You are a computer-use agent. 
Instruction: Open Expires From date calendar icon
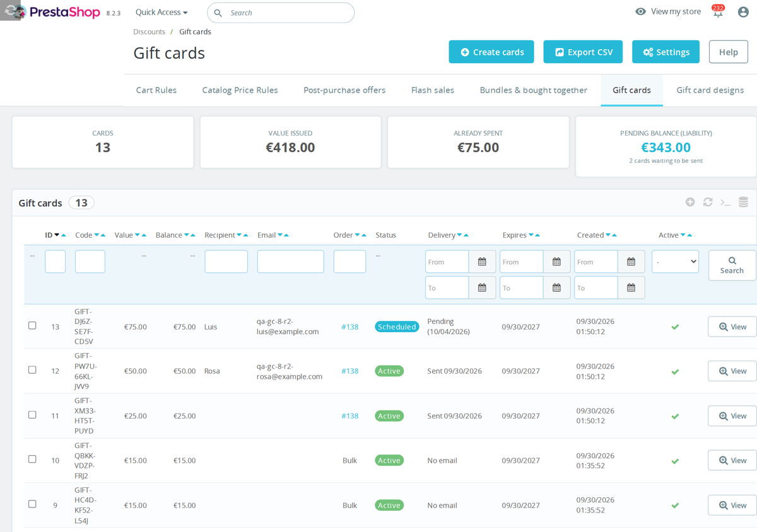coord(556,262)
